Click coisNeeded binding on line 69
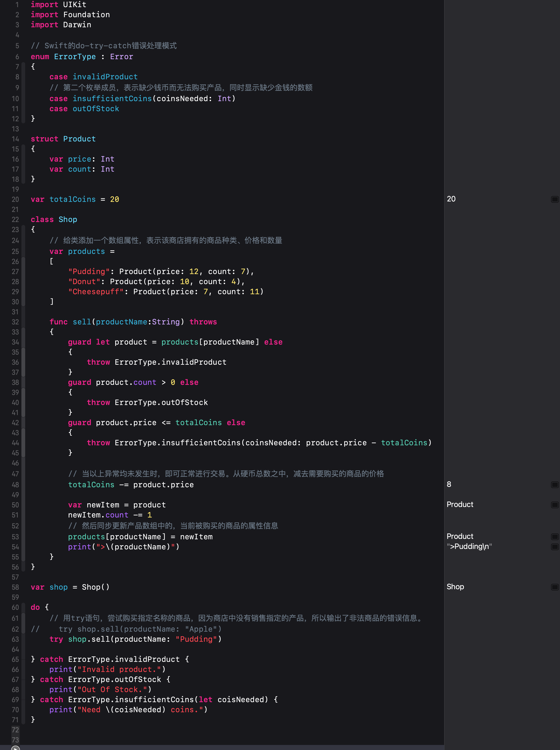The image size is (560, 750). (241, 700)
